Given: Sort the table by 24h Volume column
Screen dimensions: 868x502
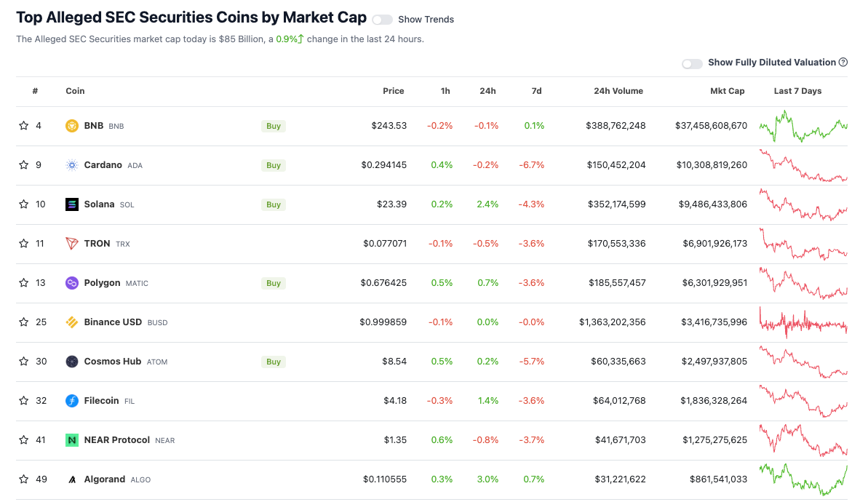Looking at the screenshot, I should coord(618,92).
